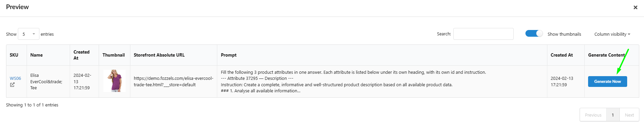Click the Generate Now button
This screenshot has height=127, width=644.
[607, 82]
